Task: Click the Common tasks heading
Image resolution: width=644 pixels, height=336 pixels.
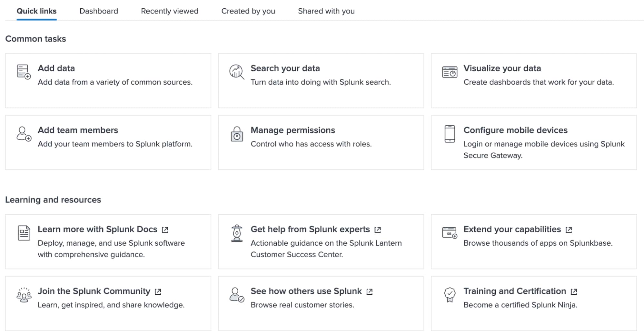Action: point(35,39)
